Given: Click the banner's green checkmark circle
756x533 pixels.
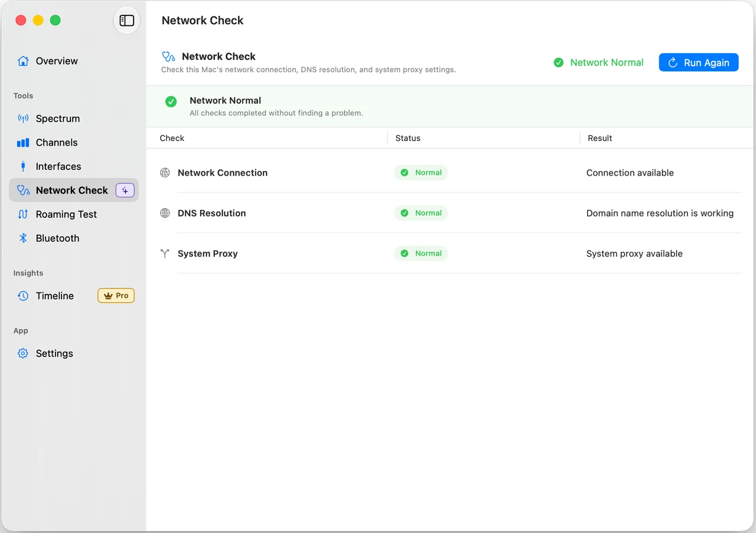Looking at the screenshot, I should click(x=171, y=102).
